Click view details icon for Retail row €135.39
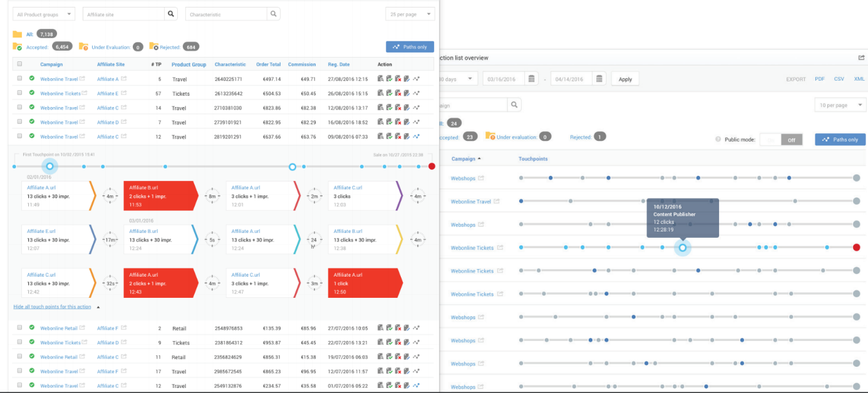The height and width of the screenshot is (393, 868). 380,328
